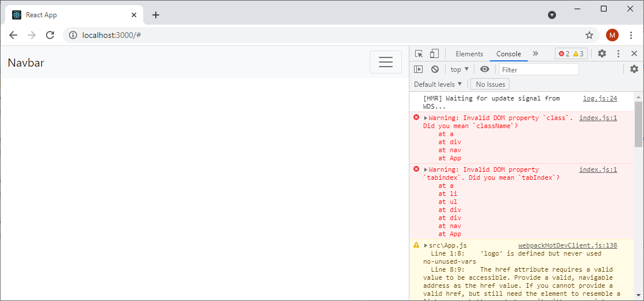Reload the localhost page

click(x=50, y=35)
